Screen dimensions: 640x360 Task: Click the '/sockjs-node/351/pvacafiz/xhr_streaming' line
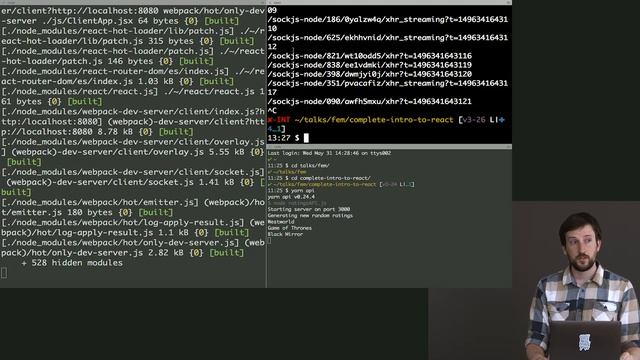388,83
